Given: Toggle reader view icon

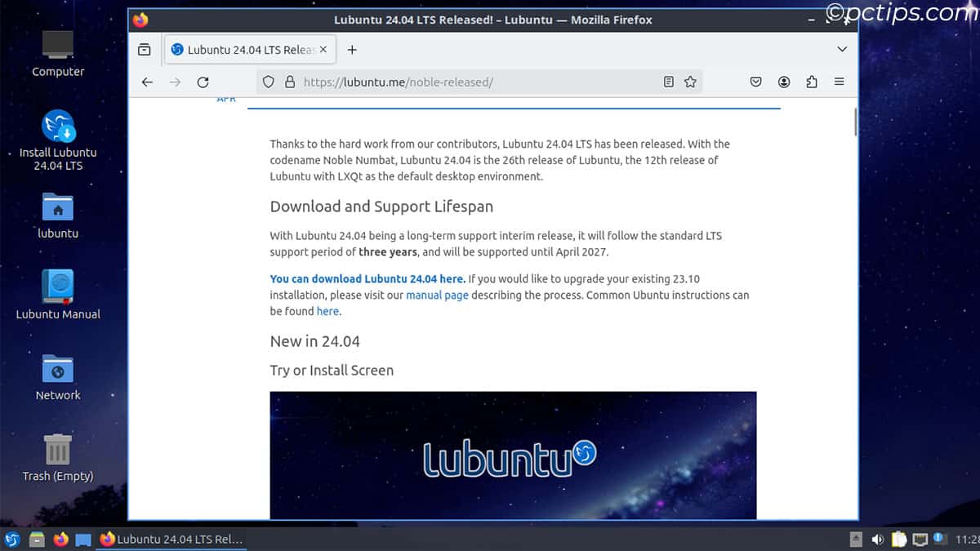Looking at the screenshot, I should pos(668,82).
